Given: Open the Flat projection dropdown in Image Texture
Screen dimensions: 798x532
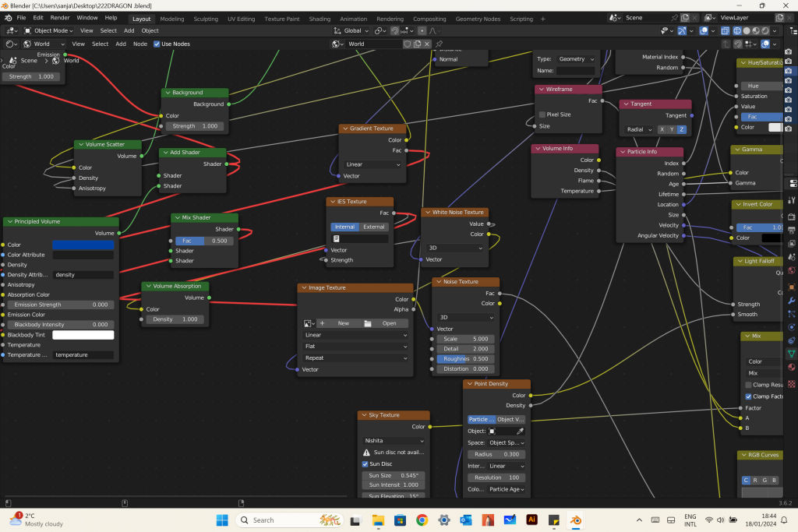Looking at the screenshot, I should (355, 347).
